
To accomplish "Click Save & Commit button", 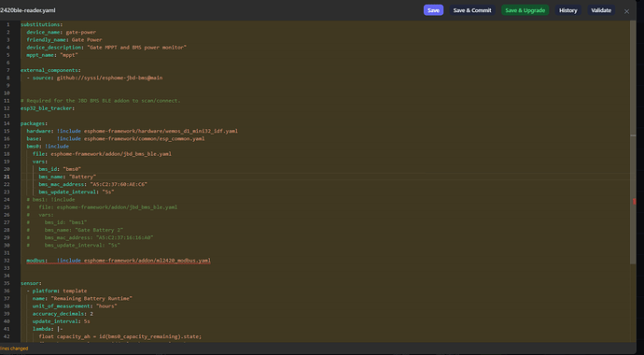I will coord(472,10).
